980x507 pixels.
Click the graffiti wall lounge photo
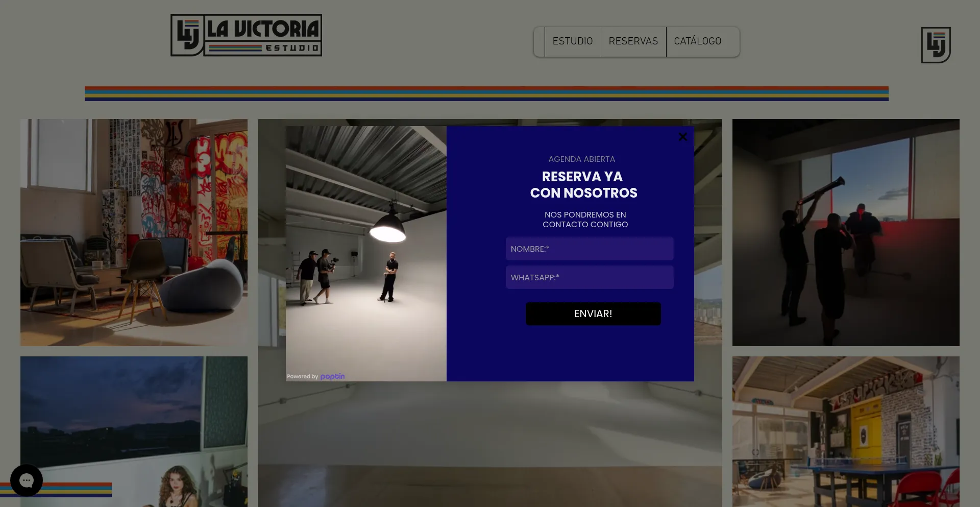click(x=134, y=232)
